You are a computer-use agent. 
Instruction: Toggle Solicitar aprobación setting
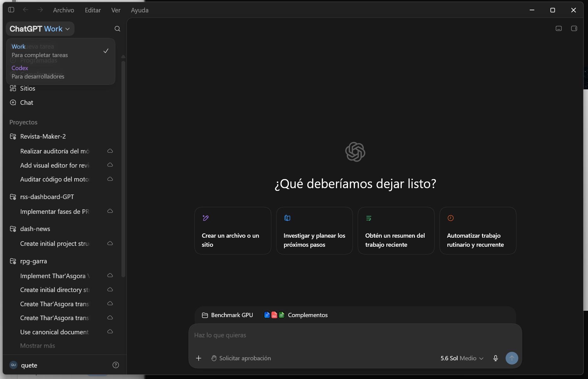[x=241, y=358]
